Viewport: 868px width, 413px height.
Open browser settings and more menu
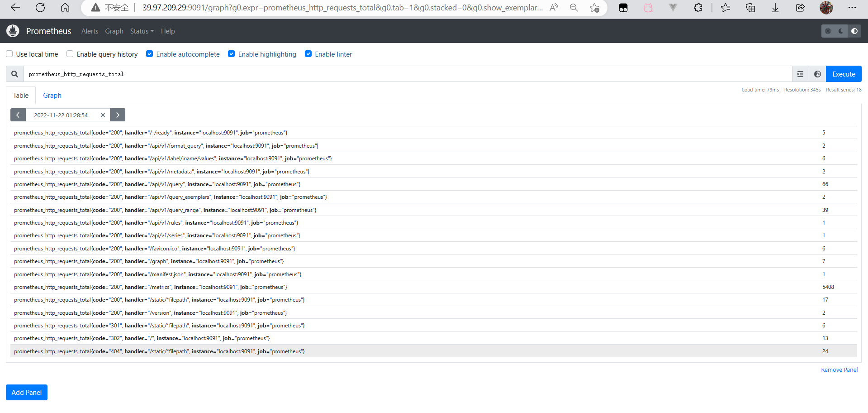[x=852, y=8]
